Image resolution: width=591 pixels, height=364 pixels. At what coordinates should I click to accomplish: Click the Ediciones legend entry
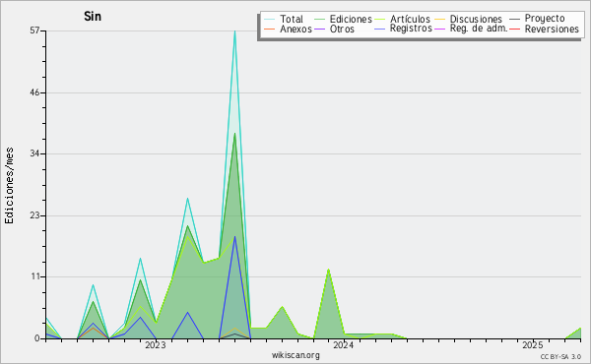point(351,19)
